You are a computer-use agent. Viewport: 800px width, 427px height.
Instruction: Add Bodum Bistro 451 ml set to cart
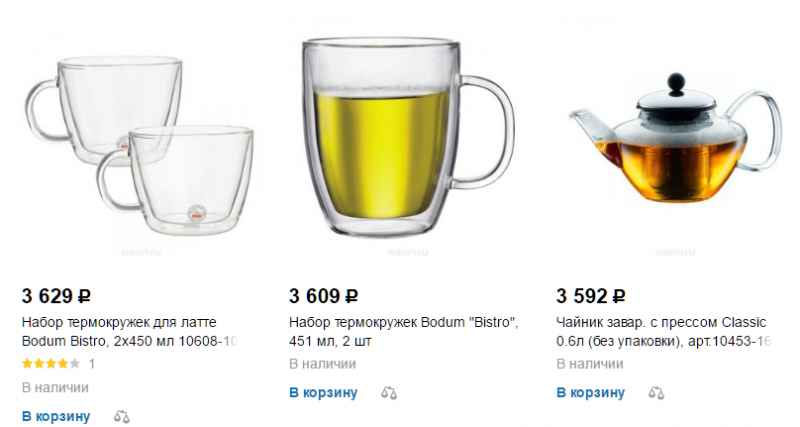[323, 393]
